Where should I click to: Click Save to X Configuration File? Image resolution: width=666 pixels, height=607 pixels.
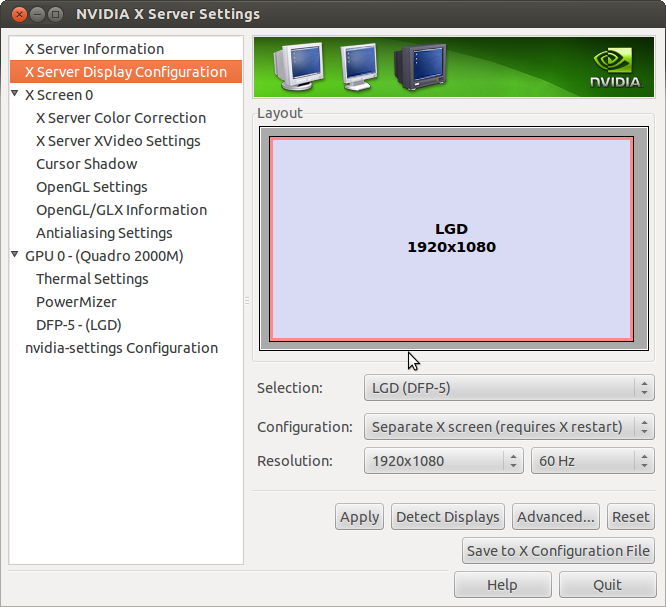pos(558,551)
